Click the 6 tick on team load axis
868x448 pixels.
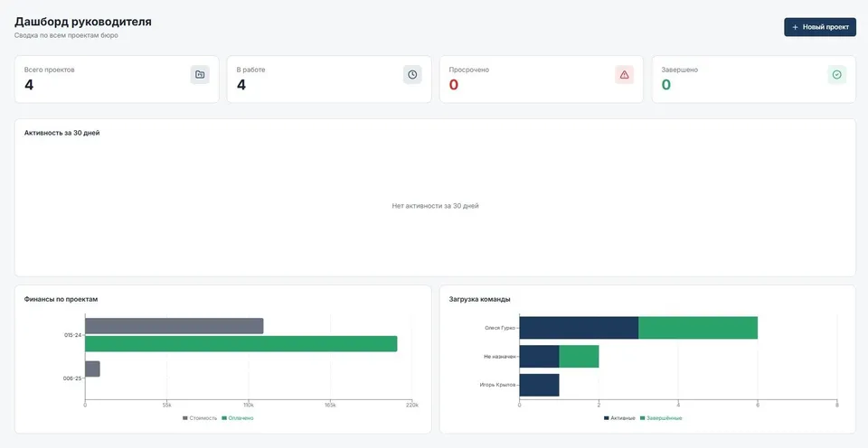[x=758, y=406]
